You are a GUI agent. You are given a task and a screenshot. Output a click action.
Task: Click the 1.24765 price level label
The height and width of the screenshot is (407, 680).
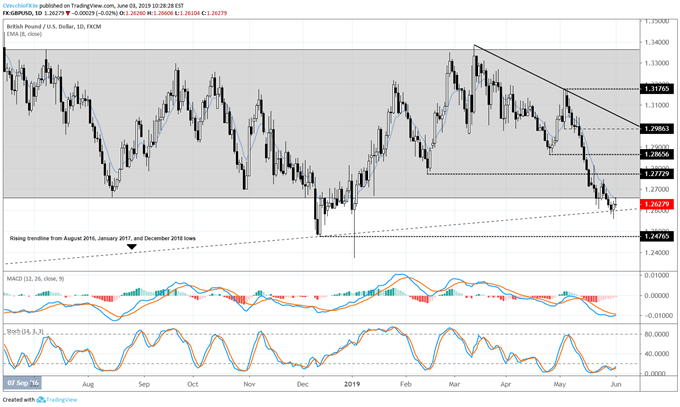tap(657, 236)
